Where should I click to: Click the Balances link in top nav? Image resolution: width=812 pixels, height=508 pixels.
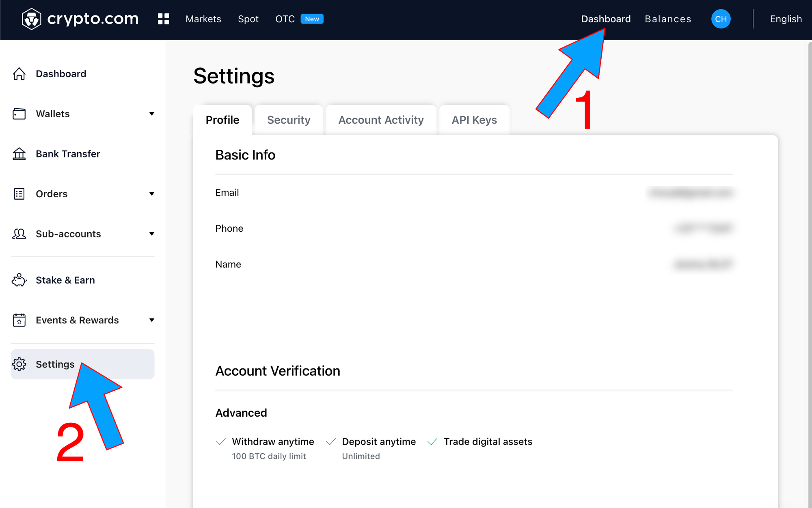tap(668, 19)
